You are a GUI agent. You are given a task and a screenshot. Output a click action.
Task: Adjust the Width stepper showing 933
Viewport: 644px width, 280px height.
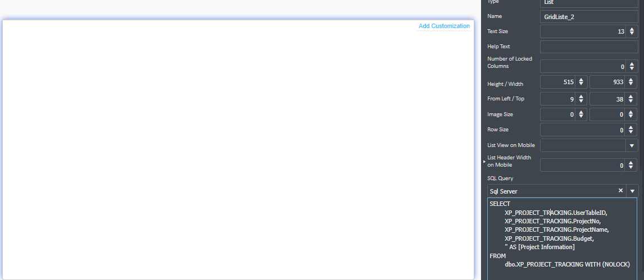(632, 82)
